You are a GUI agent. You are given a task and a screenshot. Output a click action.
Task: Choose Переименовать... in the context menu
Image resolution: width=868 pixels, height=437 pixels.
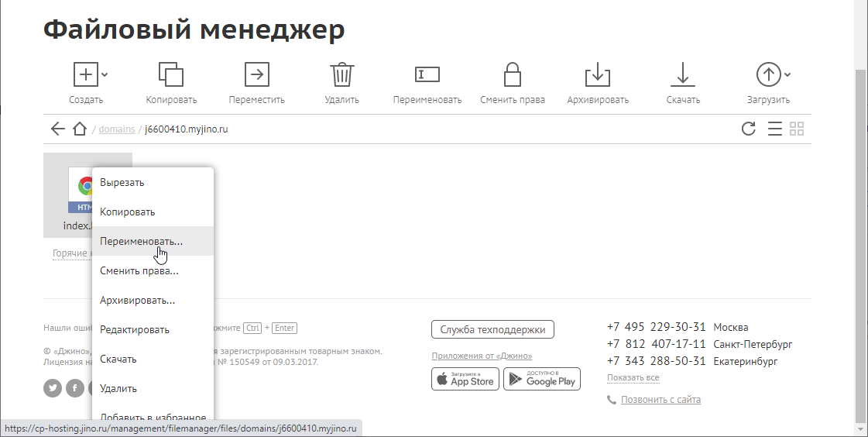tap(141, 241)
